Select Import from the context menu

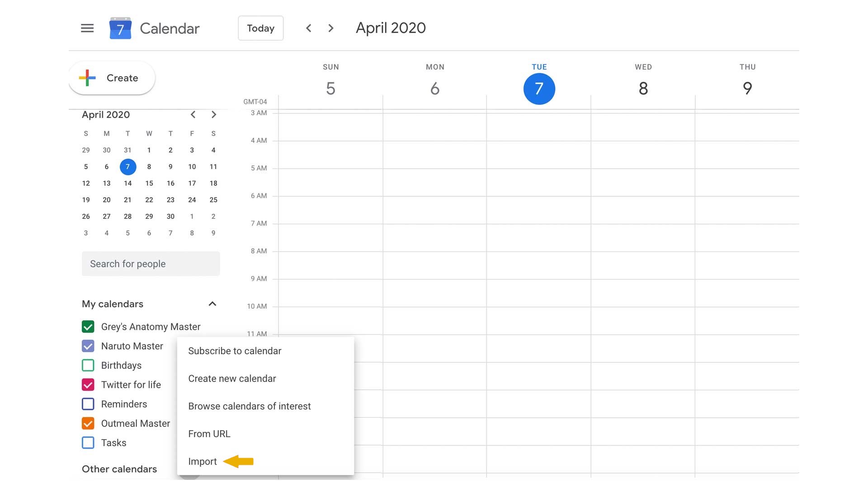point(202,460)
